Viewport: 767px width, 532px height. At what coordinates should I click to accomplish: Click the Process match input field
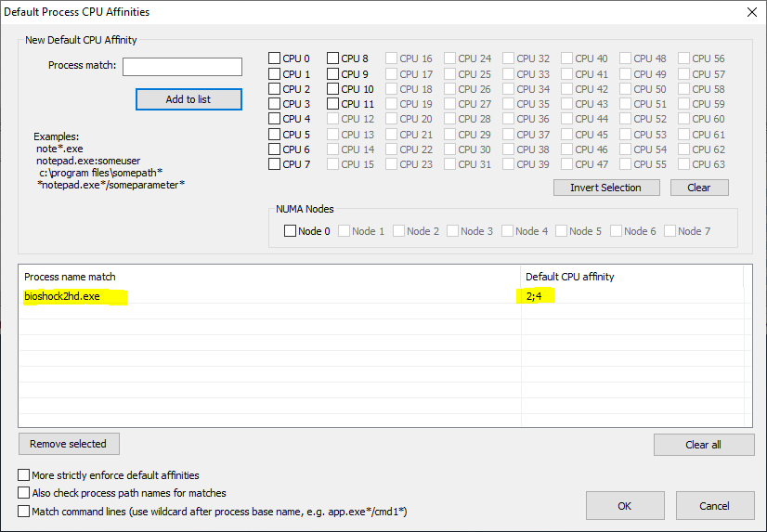coord(182,67)
